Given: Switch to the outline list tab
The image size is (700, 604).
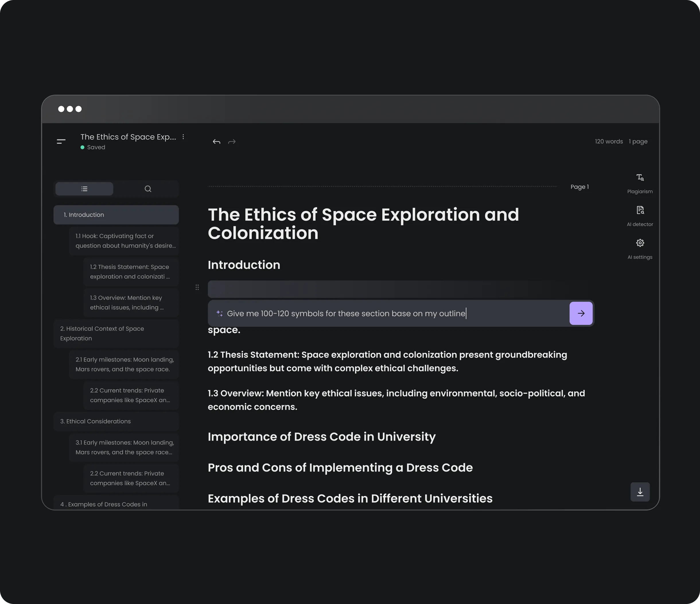Looking at the screenshot, I should pyautogui.click(x=84, y=189).
